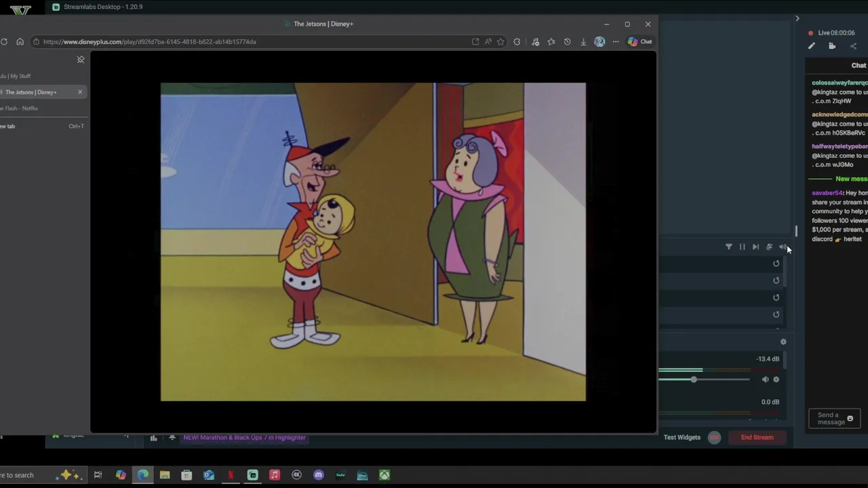Click the End Stream button

point(757,437)
